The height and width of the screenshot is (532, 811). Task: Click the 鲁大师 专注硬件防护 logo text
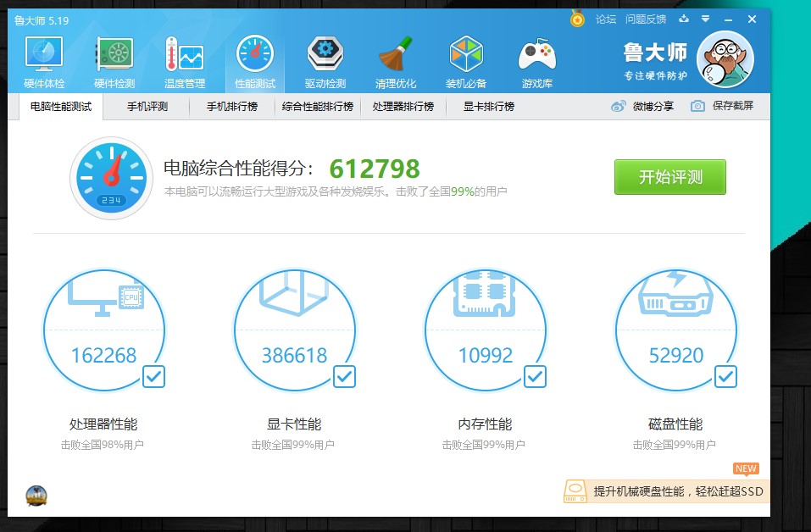coord(655,62)
